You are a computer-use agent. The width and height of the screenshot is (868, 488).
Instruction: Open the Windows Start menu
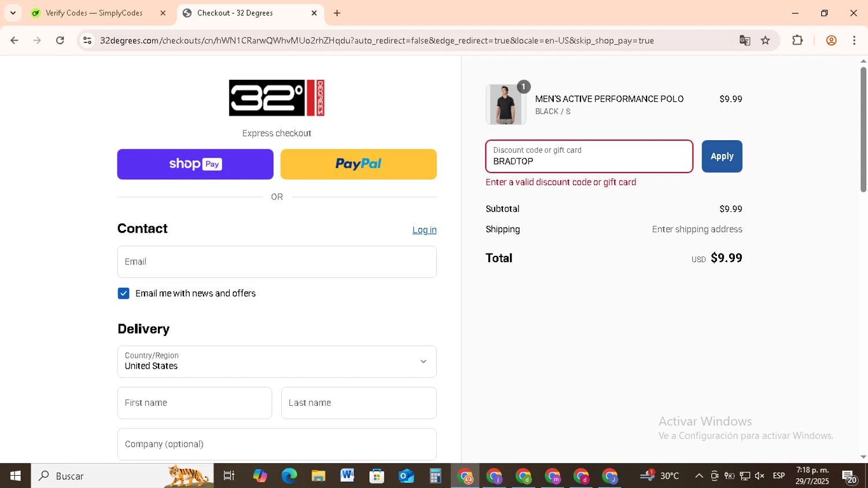[x=15, y=476]
